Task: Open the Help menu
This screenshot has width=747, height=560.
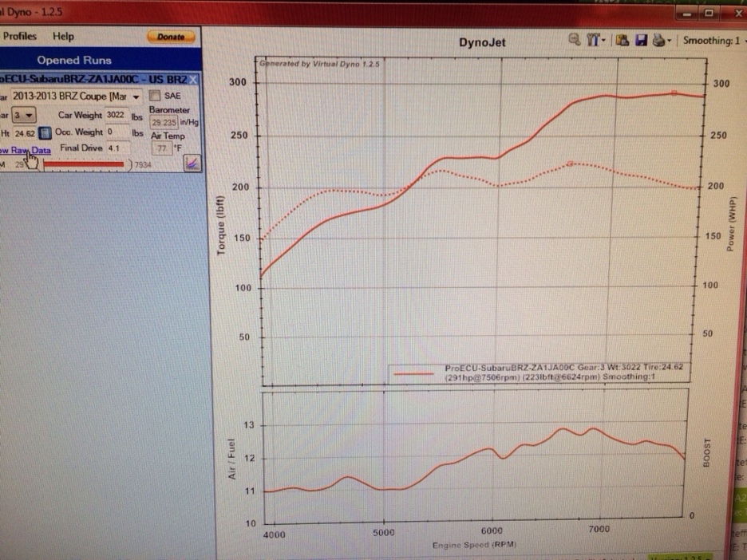Action: (63, 36)
